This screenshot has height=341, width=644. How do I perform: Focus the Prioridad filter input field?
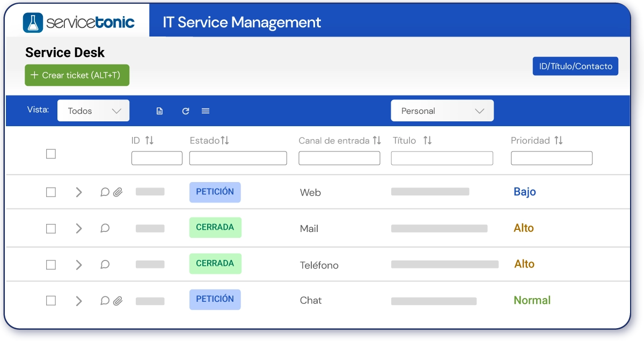(552, 158)
